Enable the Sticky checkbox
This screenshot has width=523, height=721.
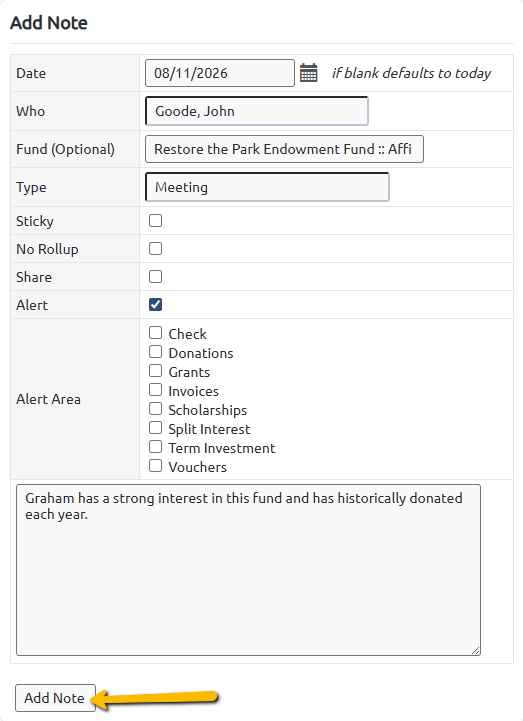click(155, 221)
